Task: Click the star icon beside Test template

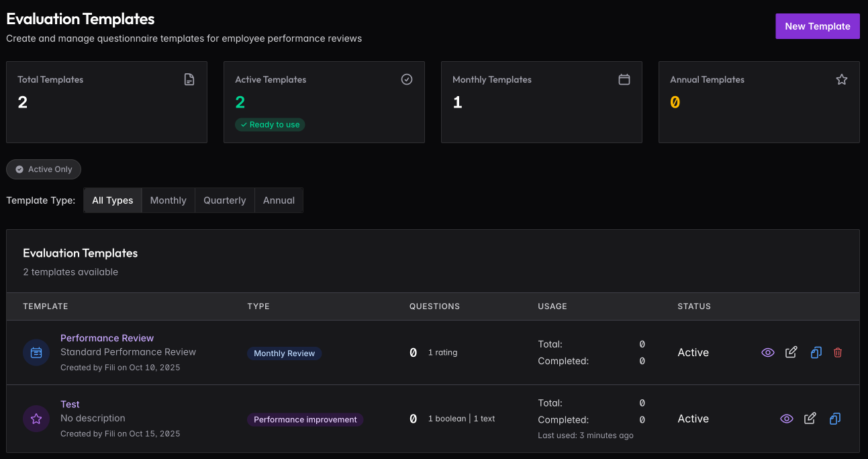Action: click(36, 419)
